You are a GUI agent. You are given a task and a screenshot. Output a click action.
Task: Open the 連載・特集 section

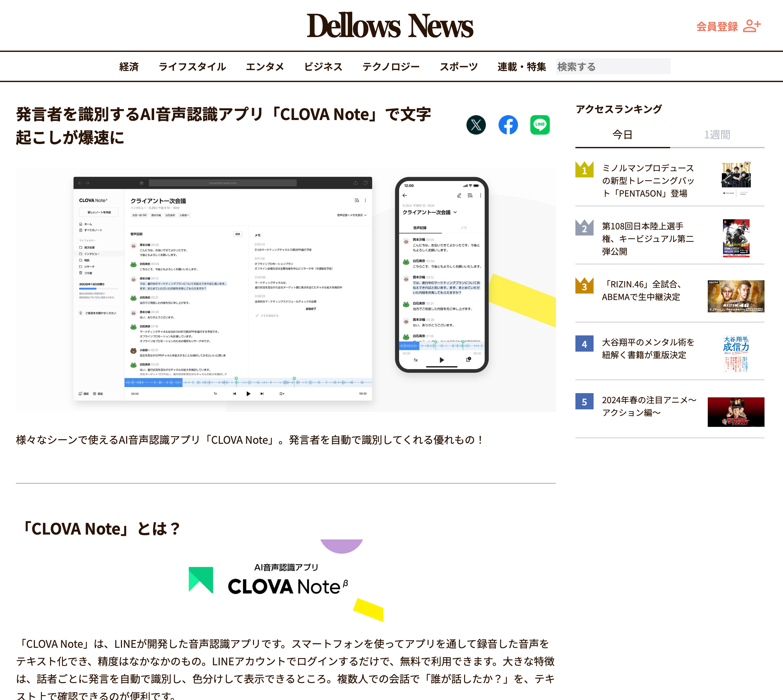tap(522, 67)
